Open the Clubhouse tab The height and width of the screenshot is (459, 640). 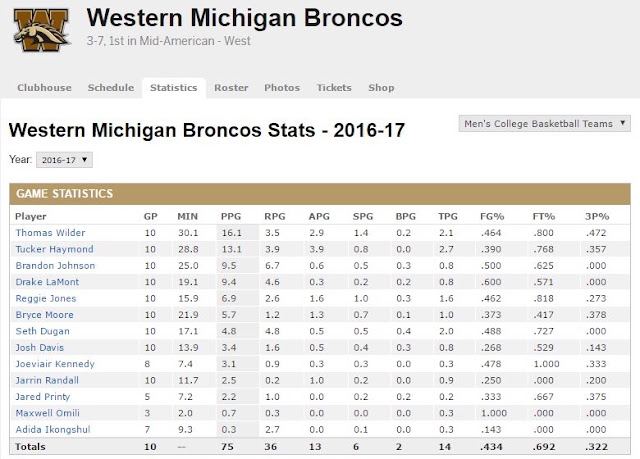pyautogui.click(x=44, y=88)
